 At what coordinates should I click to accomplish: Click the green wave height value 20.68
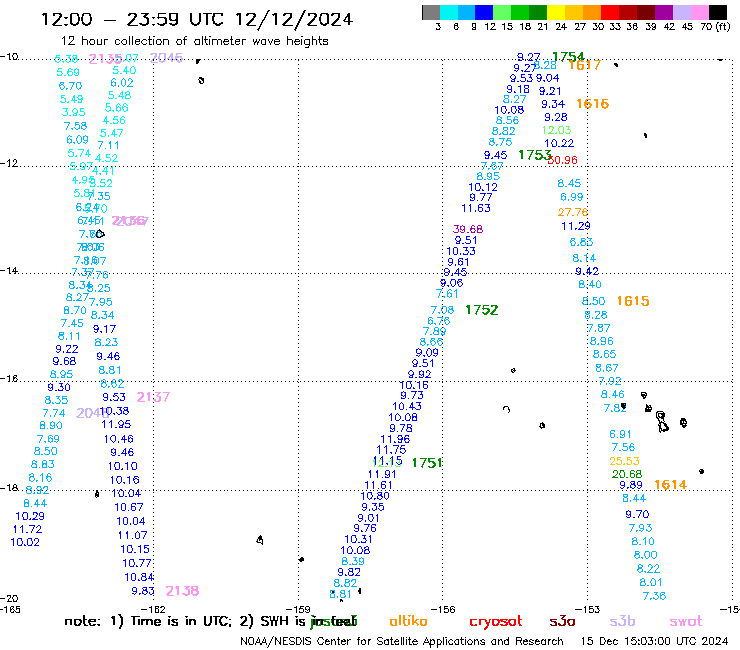[627, 474]
